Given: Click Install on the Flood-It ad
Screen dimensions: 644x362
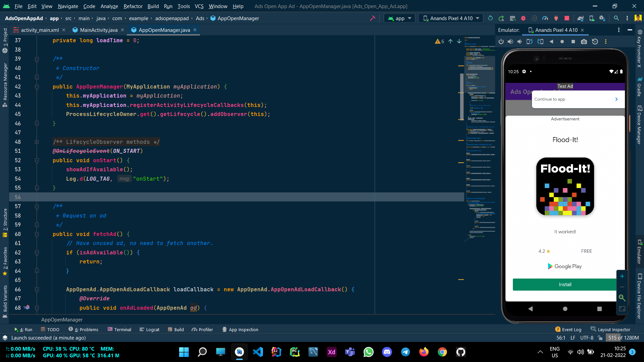Looking at the screenshot, I should (x=565, y=284).
